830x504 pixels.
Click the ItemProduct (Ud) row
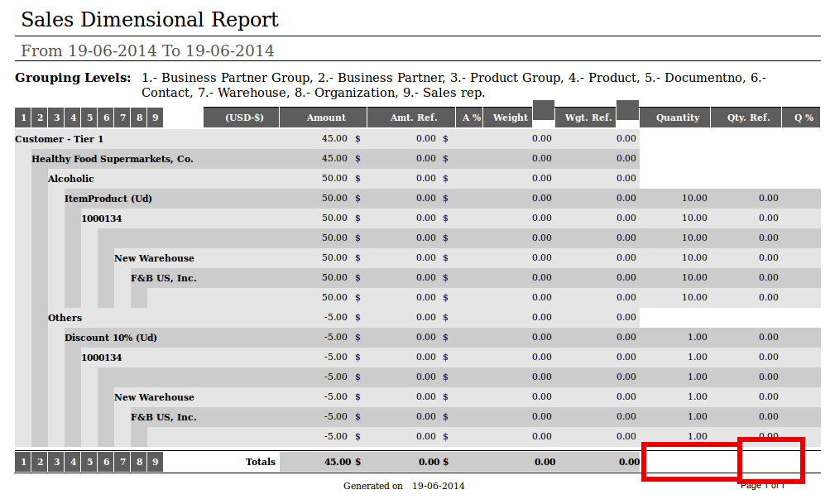108,199
